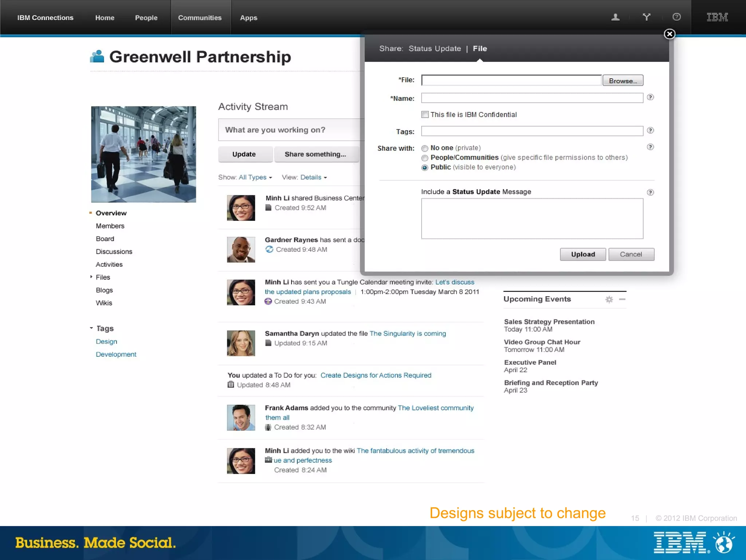This screenshot has width=746, height=560.
Task: Switch to Status Update share tab
Action: tap(435, 48)
